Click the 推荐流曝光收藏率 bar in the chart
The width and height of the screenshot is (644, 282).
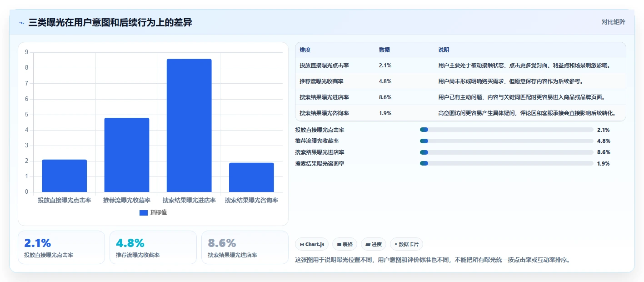coord(127,155)
